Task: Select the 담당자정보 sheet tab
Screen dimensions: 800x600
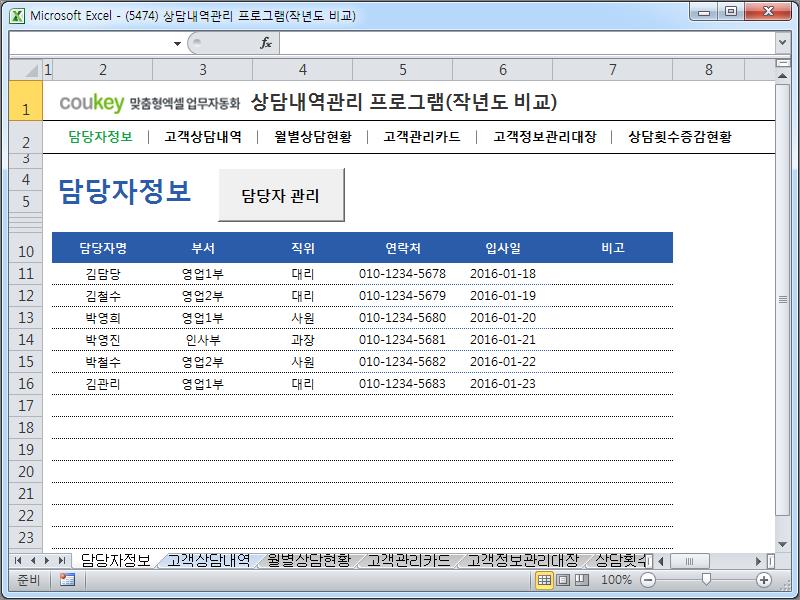Action: [x=115, y=560]
